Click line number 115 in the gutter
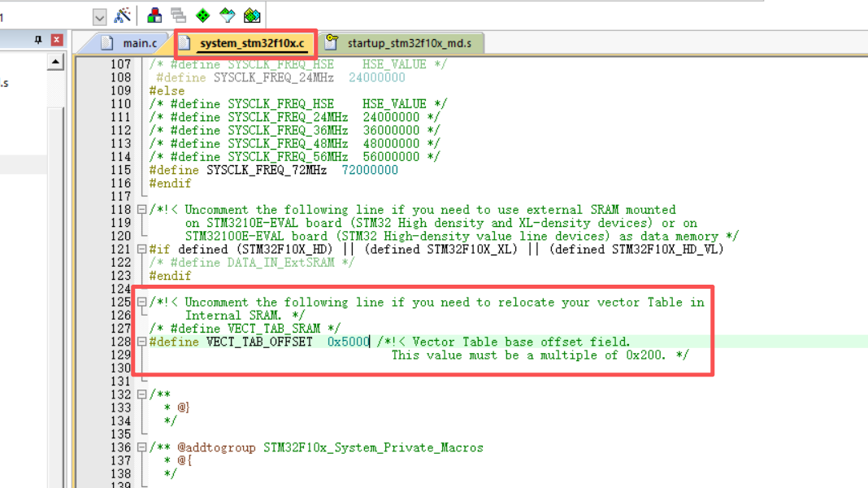The image size is (868, 488). point(120,170)
